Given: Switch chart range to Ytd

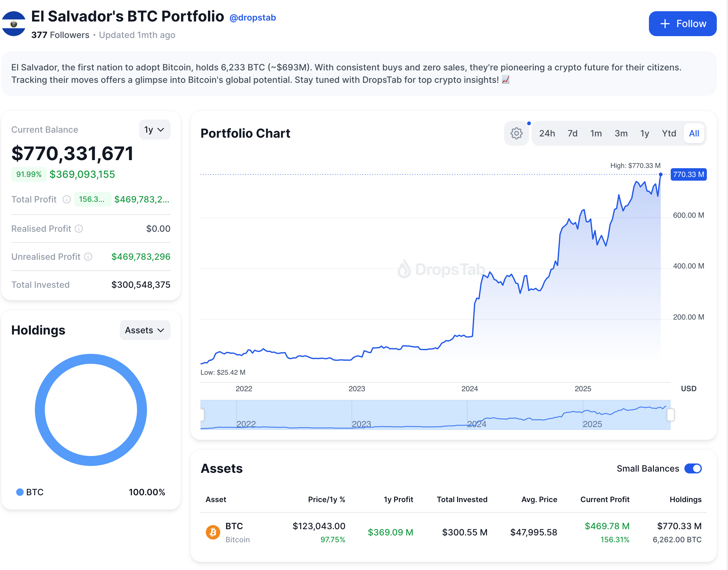Looking at the screenshot, I should pos(669,134).
